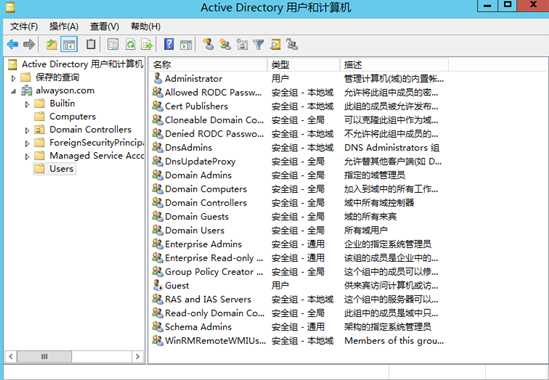Viewport: 549px width, 380px height.
Task: Click the 'DNS Administrators 组' description cell
Action: [391, 147]
